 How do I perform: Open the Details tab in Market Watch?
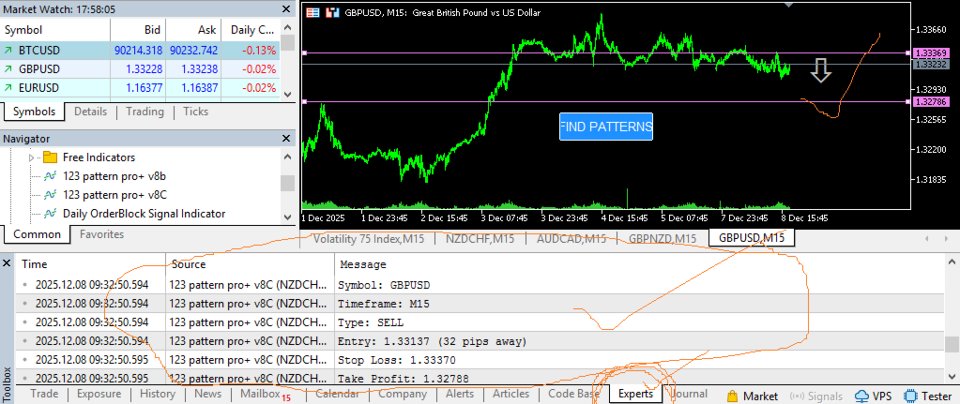point(90,111)
